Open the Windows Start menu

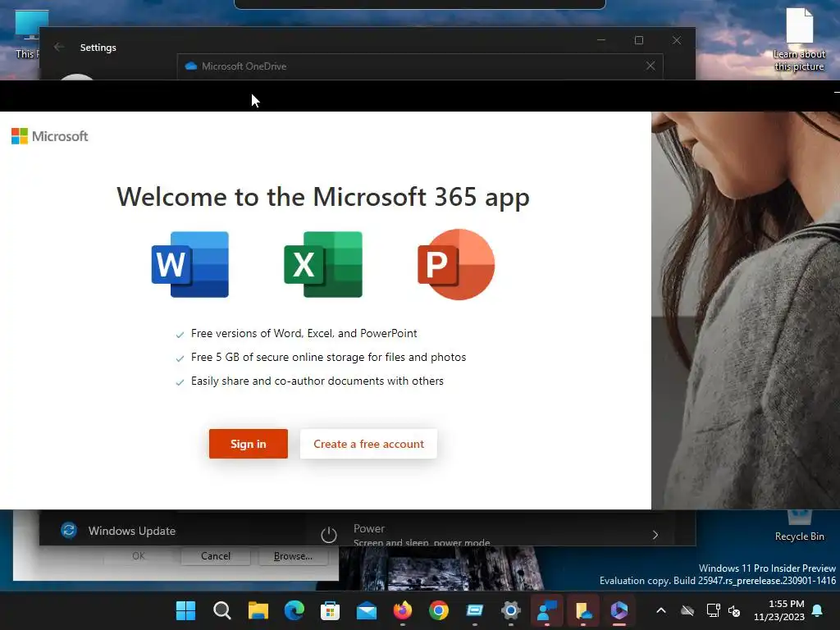coord(186,610)
